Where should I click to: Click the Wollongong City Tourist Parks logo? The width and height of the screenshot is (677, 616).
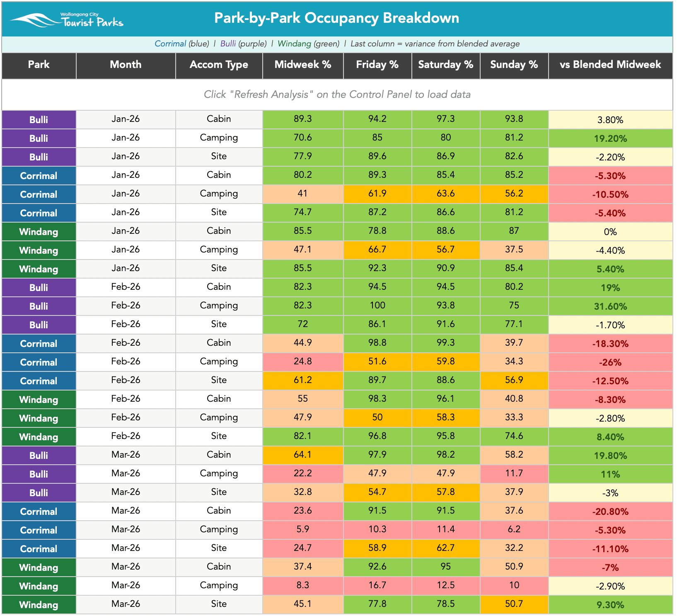click(x=67, y=19)
